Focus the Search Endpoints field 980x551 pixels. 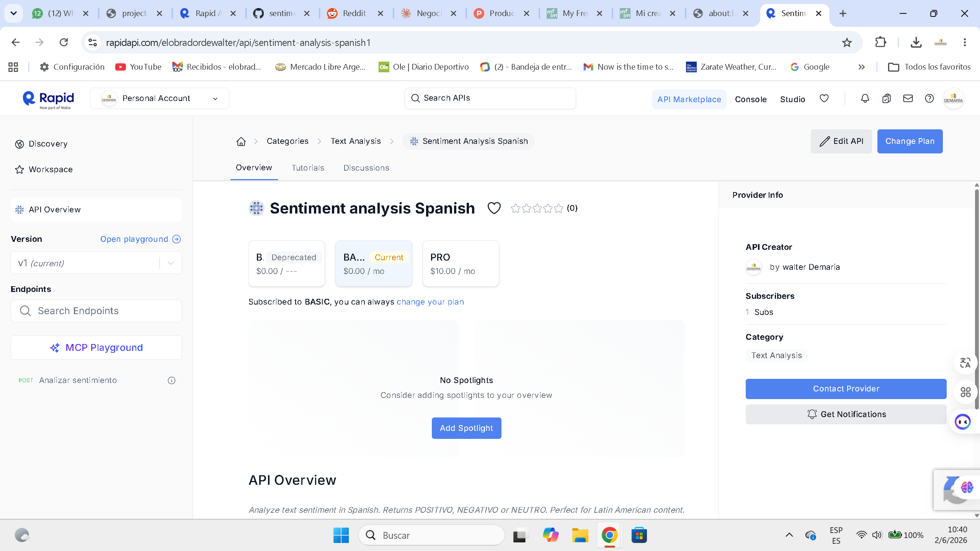96,311
